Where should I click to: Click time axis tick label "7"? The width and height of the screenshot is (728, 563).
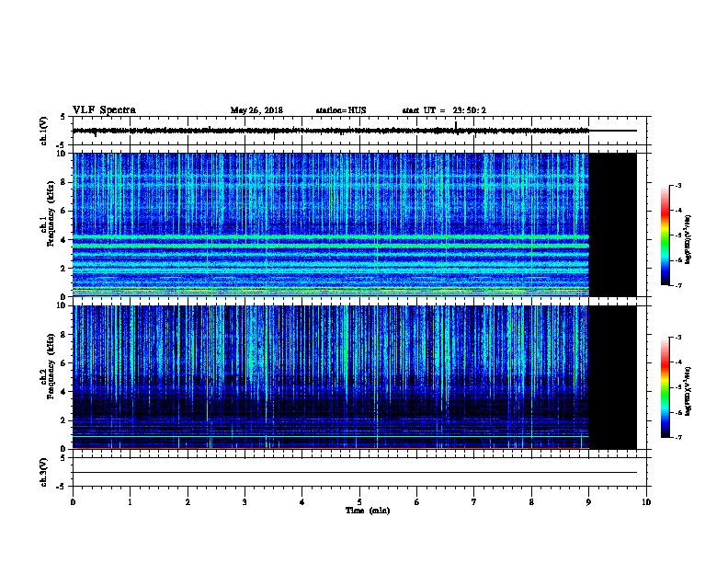[x=474, y=502]
